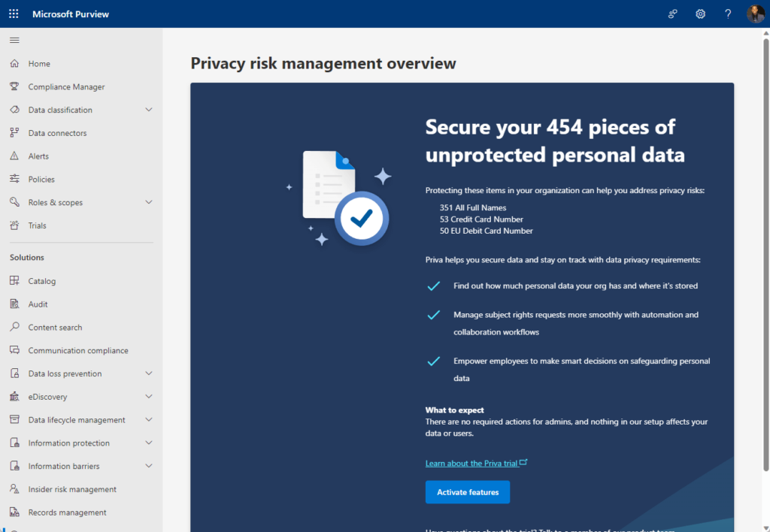Expand the Information barriers chevron
770x532 pixels.
pyautogui.click(x=148, y=465)
